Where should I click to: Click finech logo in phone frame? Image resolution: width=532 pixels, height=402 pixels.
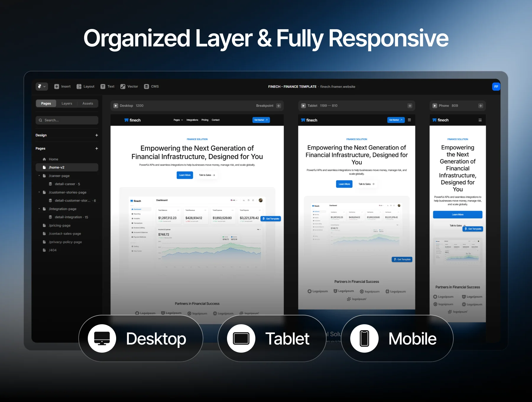coord(440,120)
